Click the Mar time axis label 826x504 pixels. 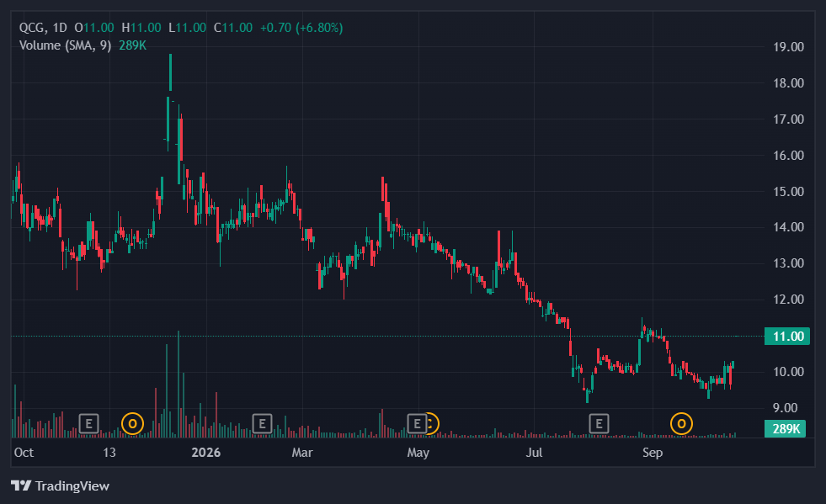click(x=302, y=453)
